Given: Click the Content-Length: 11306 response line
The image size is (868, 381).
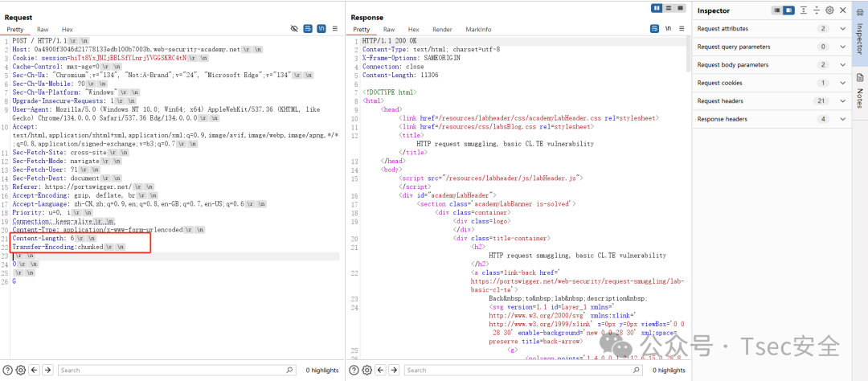Looking at the screenshot, I should [400, 75].
